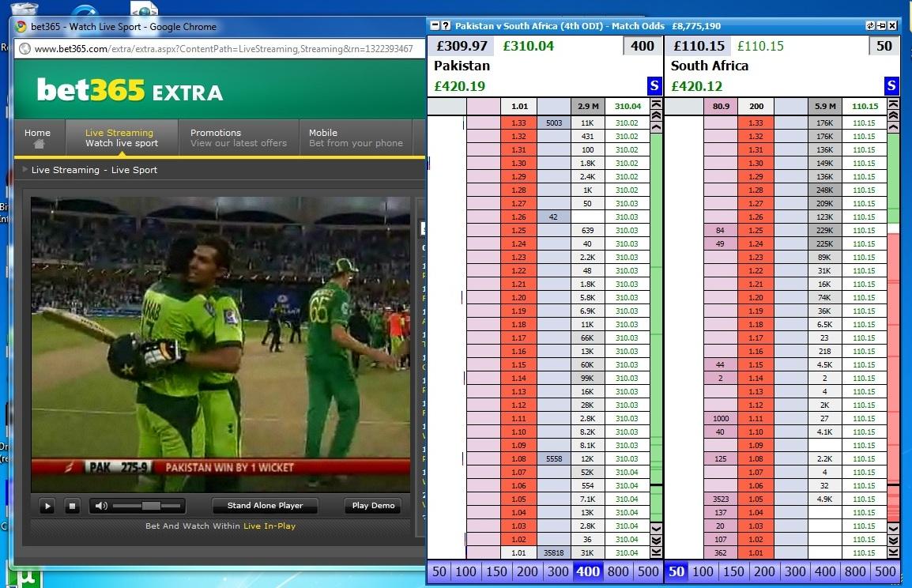The image size is (912, 588).
Task: Mute the stream with the speaker icon
Action: pos(101,506)
